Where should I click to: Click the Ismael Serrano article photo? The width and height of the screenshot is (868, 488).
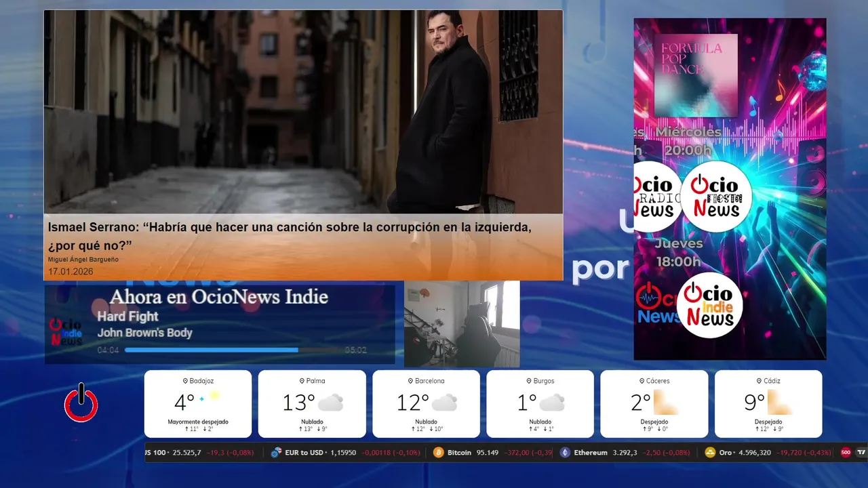[303, 112]
